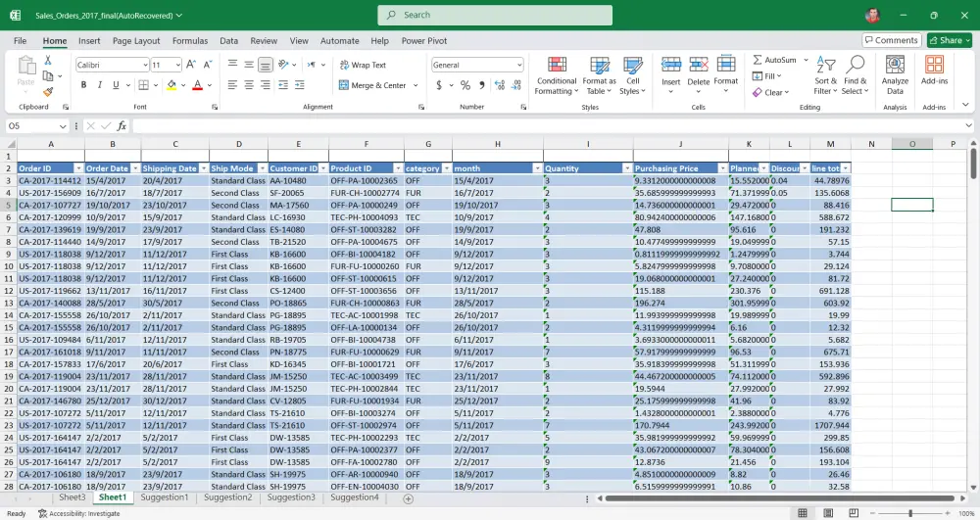Click the horizontal scrollbar thumb
The height and width of the screenshot is (520, 980).
(x=779, y=498)
